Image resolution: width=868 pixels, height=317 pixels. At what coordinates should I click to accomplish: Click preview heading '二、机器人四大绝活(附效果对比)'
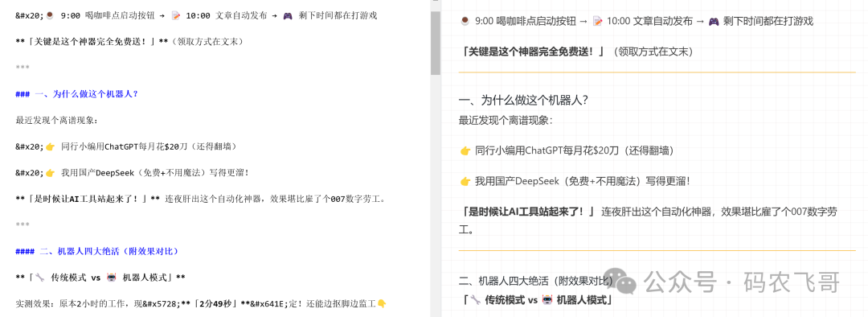coord(536,282)
